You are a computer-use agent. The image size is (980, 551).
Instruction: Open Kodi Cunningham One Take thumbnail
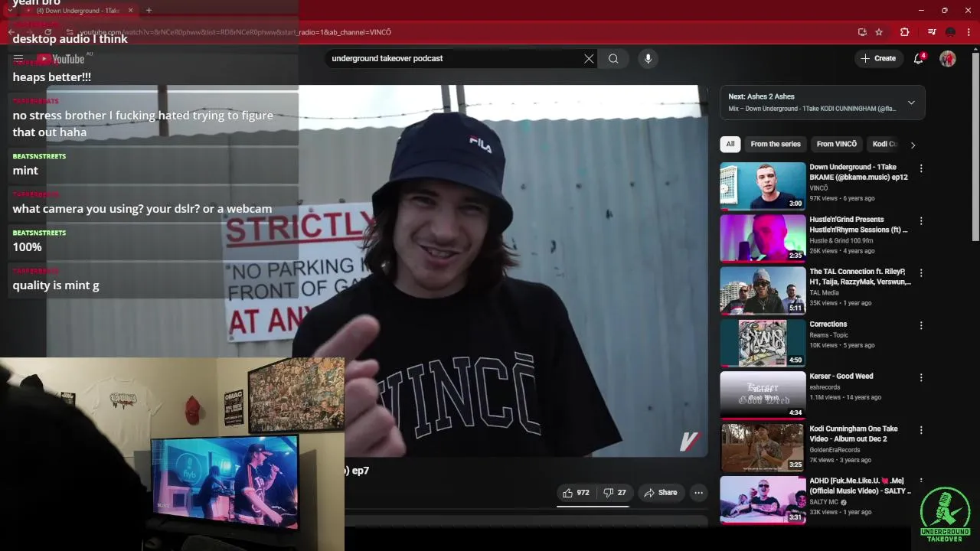(x=763, y=447)
